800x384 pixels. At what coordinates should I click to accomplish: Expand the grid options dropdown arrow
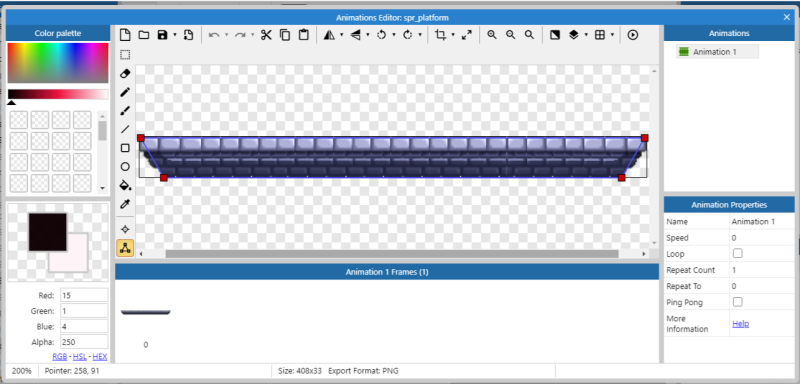point(612,35)
